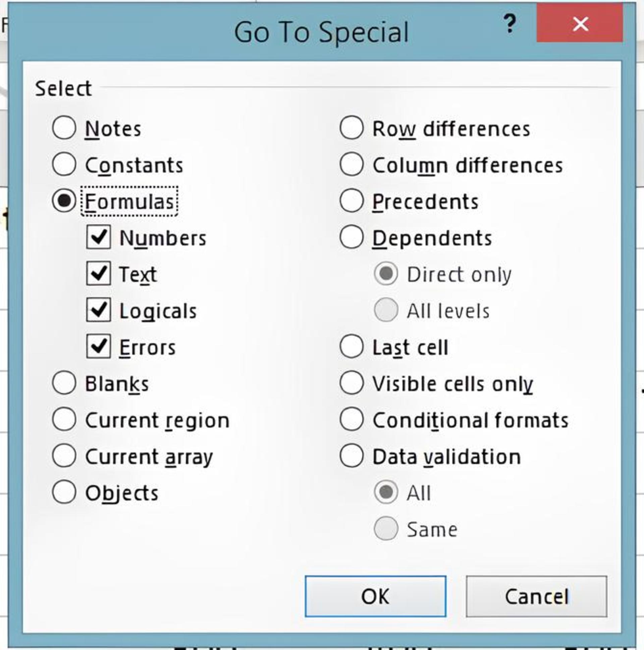Select the Notes radio option
644x650 pixels.
(x=64, y=128)
